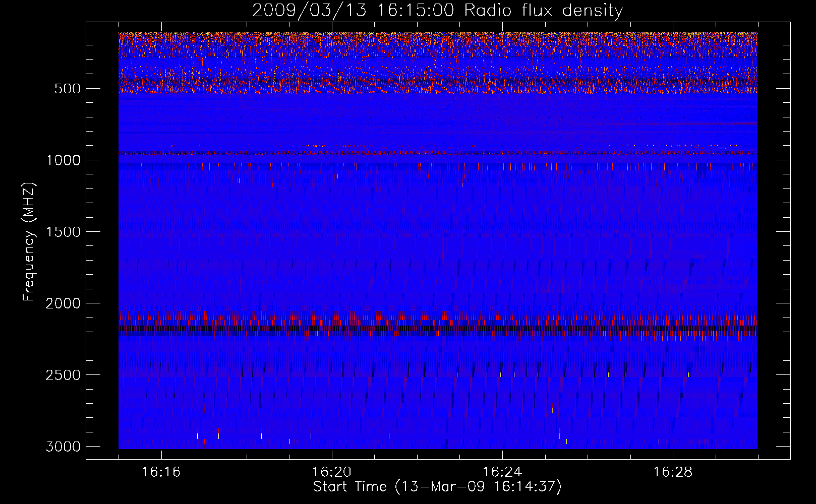Click the 3000 frequency tick label
This screenshot has height=504, width=816.
[63, 447]
